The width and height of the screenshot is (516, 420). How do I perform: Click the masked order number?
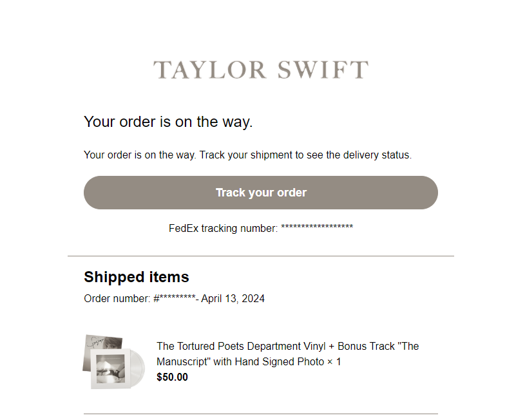point(175,298)
